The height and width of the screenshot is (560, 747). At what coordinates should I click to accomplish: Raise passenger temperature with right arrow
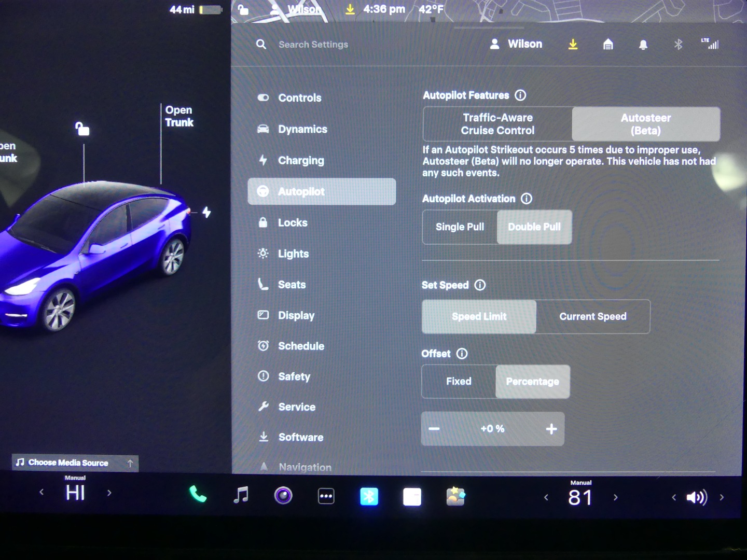pos(616,497)
